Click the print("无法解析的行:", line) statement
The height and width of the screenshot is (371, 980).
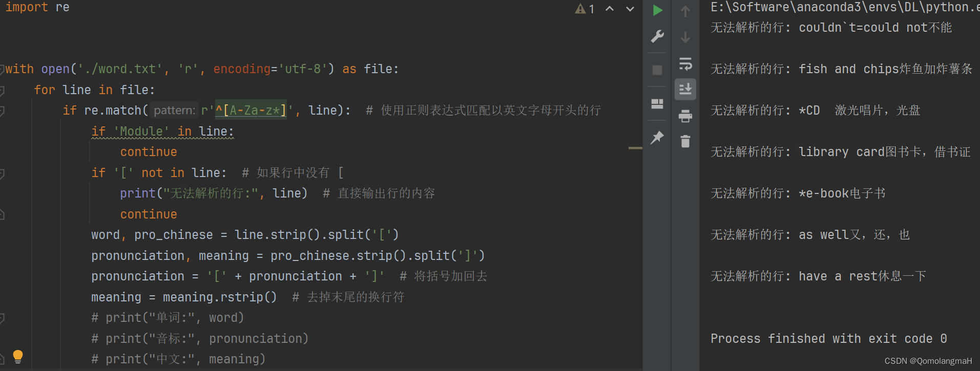click(214, 193)
